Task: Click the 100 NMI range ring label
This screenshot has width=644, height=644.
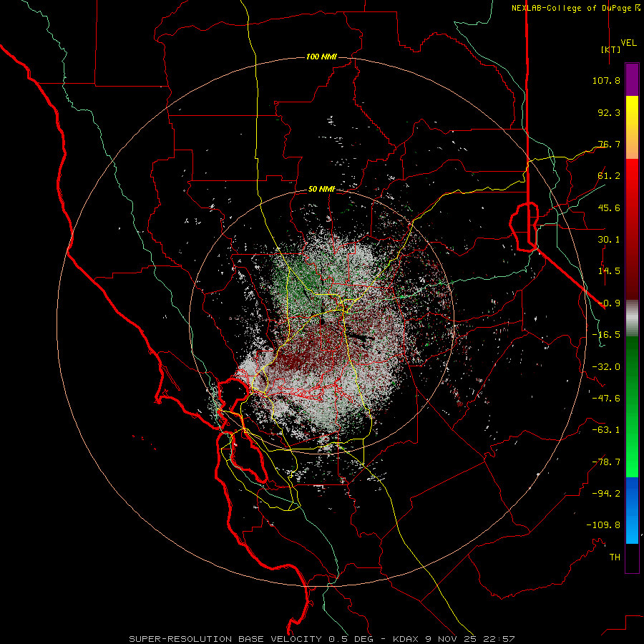Action: pos(321,57)
